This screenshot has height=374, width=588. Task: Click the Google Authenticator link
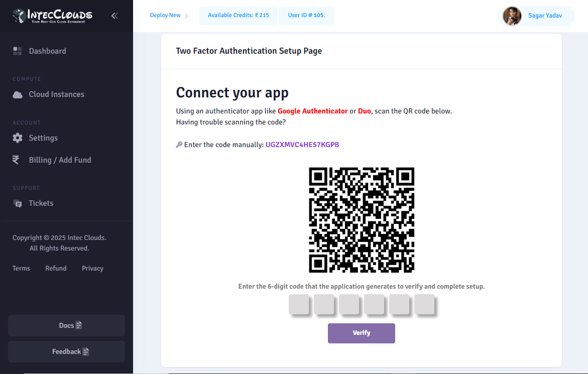pyautogui.click(x=312, y=111)
